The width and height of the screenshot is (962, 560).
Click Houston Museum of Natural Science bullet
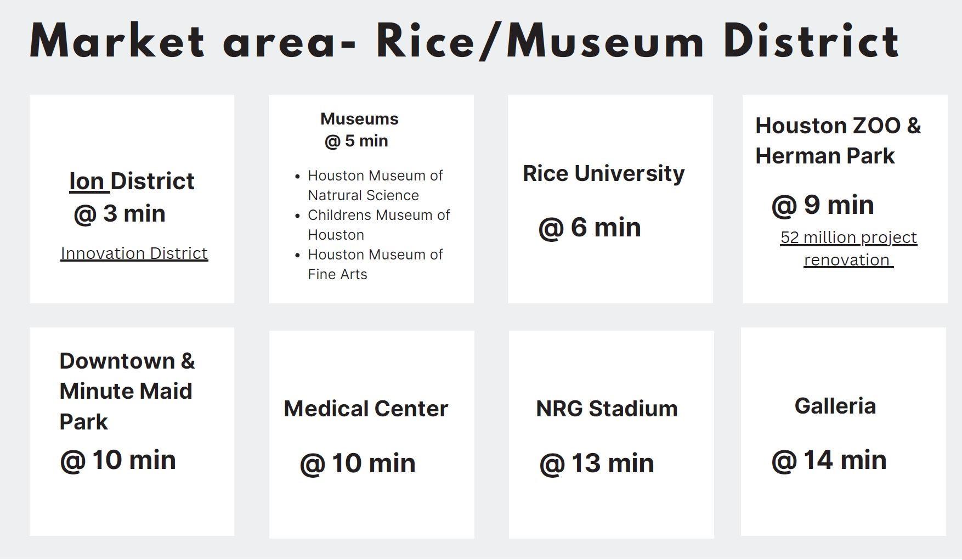click(x=375, y=185)
